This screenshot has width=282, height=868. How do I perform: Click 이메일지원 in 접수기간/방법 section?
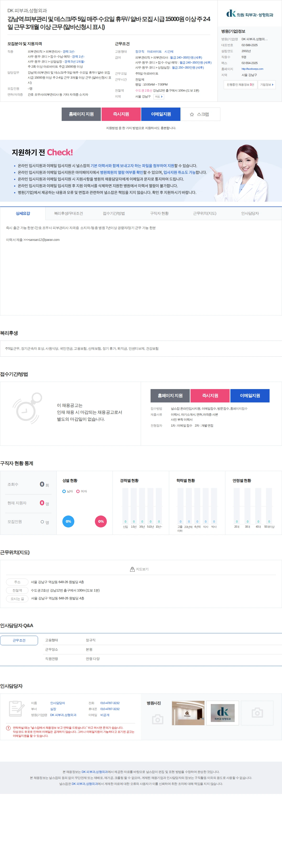(x=250, y=396)
